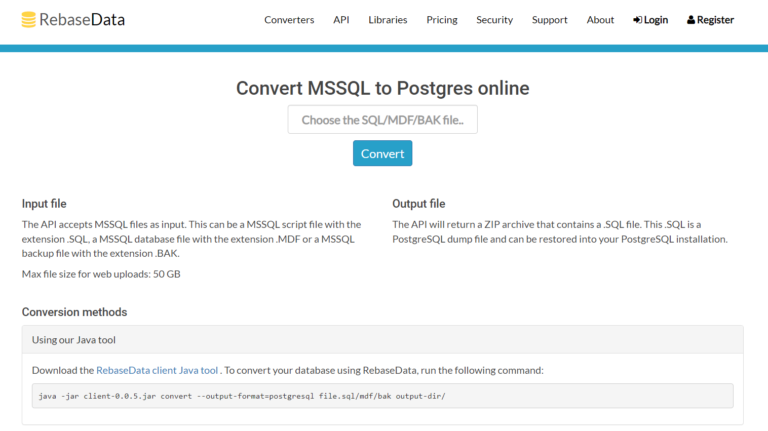Viewport: 768px width, 431px height.
Task: Go to Libraries section
Action: click(x=387, y=20)
